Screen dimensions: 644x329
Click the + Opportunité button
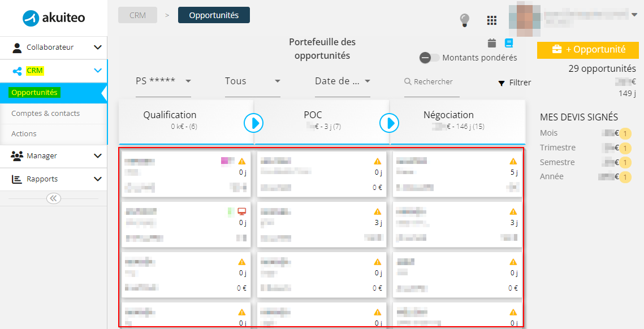[587, 50]
